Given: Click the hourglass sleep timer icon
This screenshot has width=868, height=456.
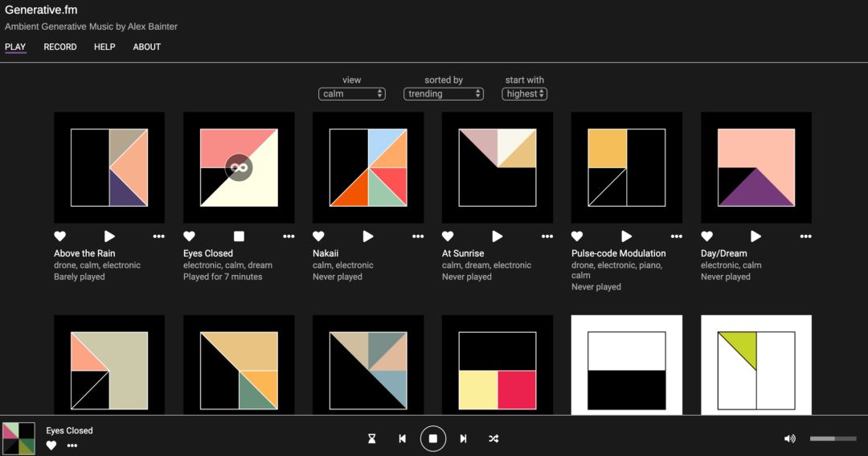Looking at the screenshot, I should (x=371, y=438).
